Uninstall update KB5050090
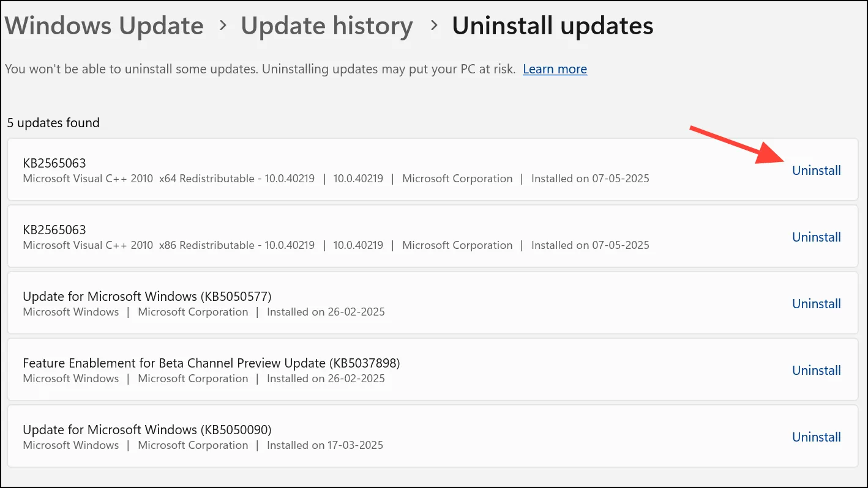Viewport: 868px width, 488px height. pos(817,437)
